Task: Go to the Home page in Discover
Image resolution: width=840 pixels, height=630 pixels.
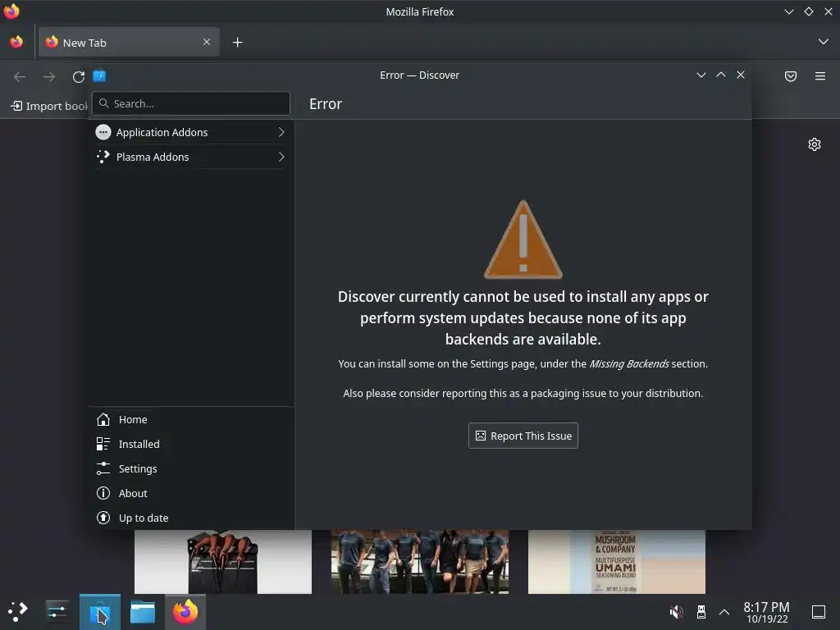Action: pyautogui.click(x=191, y=419)
